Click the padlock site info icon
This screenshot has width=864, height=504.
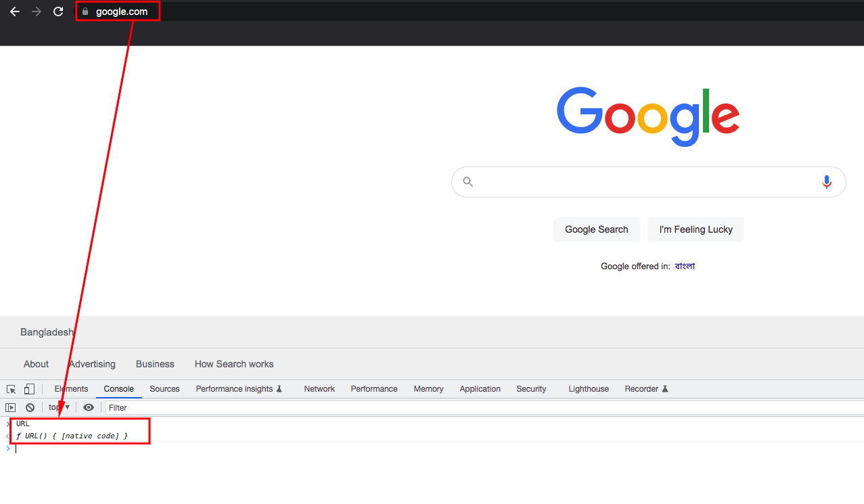pos(85,12)
